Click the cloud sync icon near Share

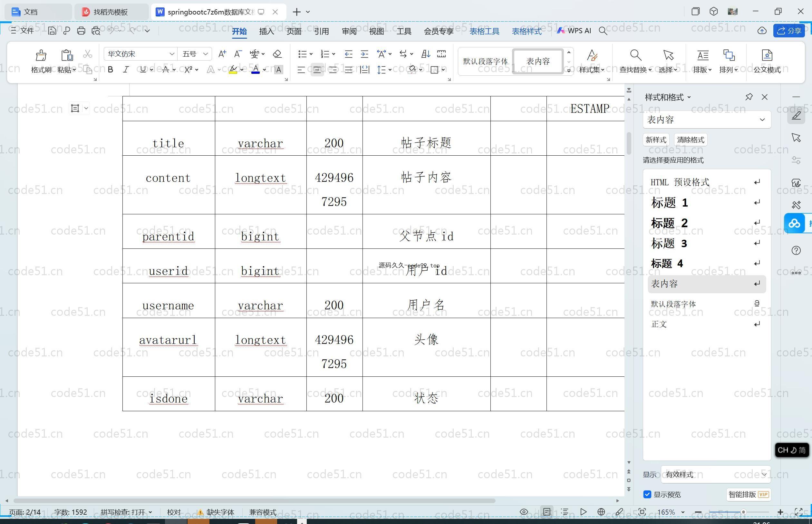762,31
